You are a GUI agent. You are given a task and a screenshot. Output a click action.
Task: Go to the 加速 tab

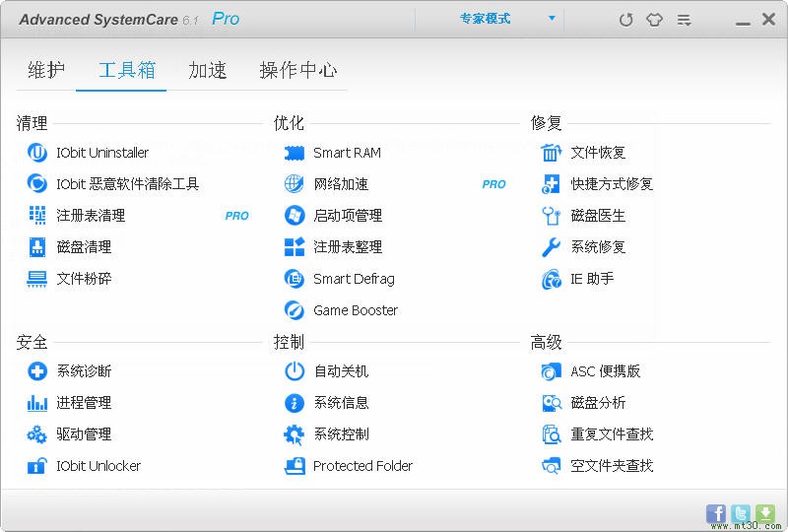208,70
